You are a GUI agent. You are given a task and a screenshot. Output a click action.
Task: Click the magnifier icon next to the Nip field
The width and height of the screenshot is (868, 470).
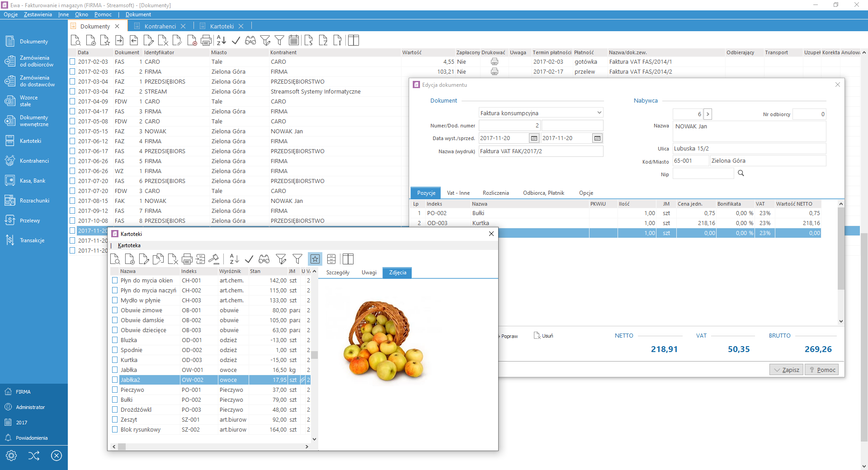pos(741,174)
